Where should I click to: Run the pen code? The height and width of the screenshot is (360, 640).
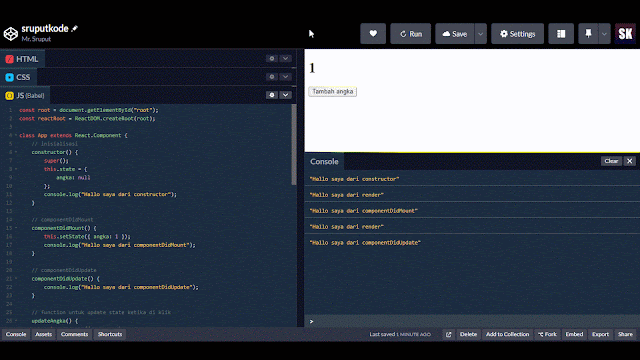pos(410,34)
